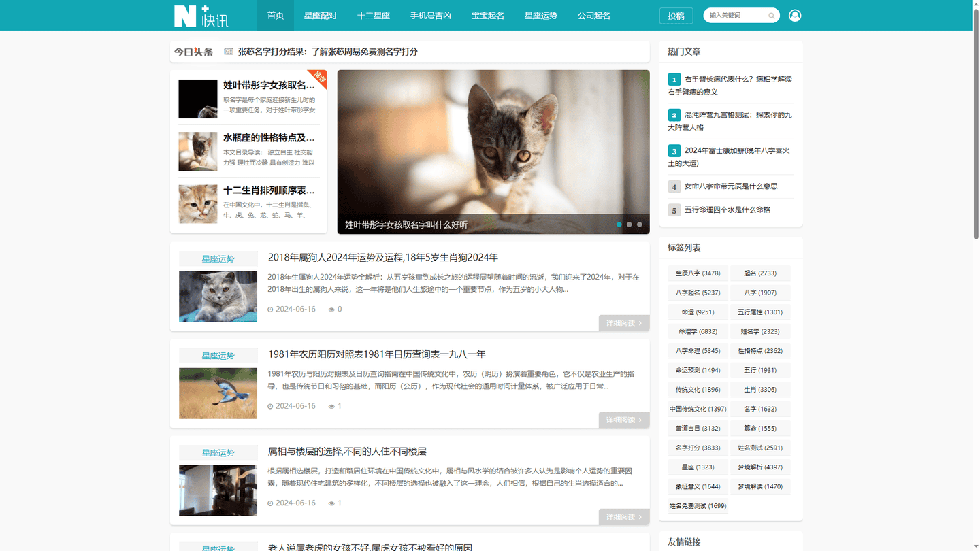
Task: Select the first carousel dot
Action: click(619, 224)
